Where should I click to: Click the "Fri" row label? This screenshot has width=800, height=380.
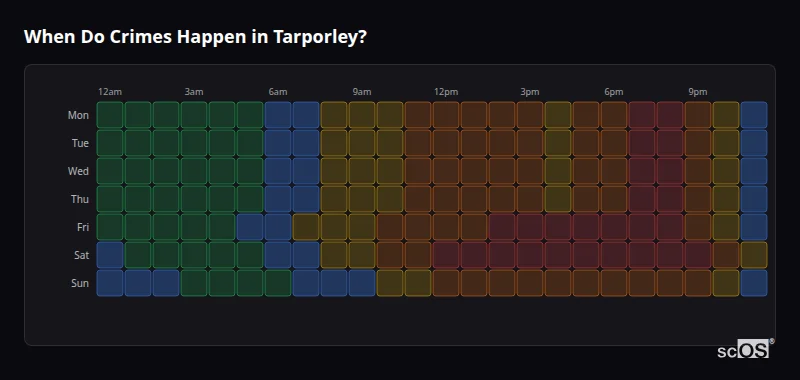click(83, 227)
